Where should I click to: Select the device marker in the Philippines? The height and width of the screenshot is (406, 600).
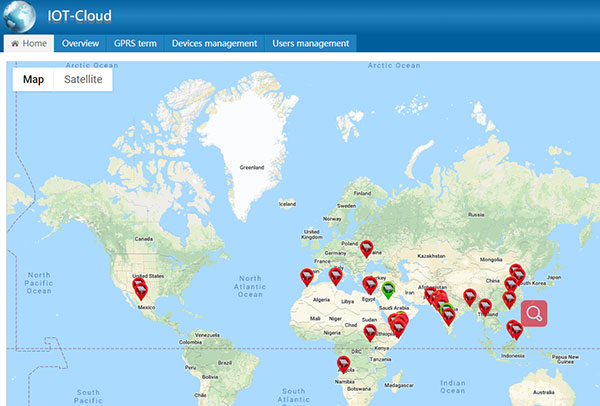click(514, 328)
